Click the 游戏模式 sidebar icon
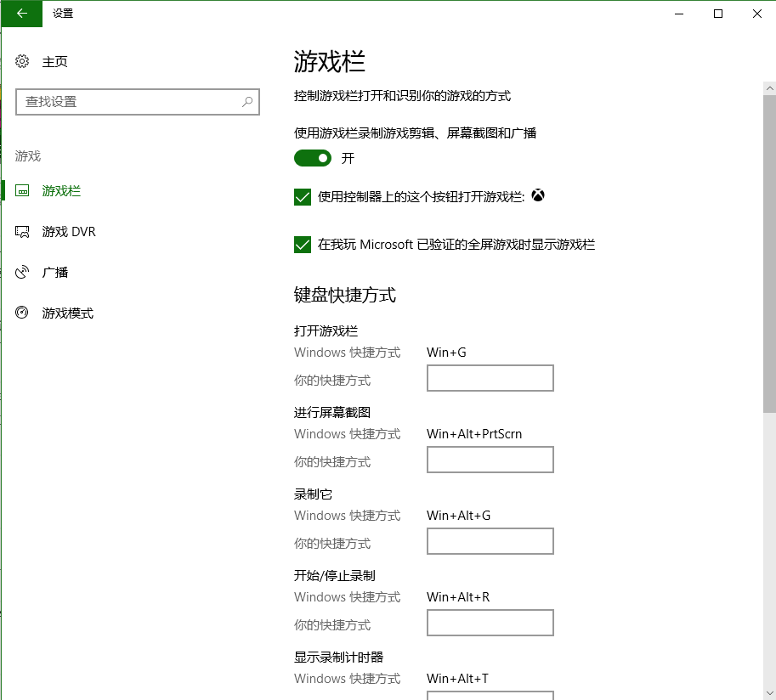Viewport: 776px width, 700px height. 22,313
